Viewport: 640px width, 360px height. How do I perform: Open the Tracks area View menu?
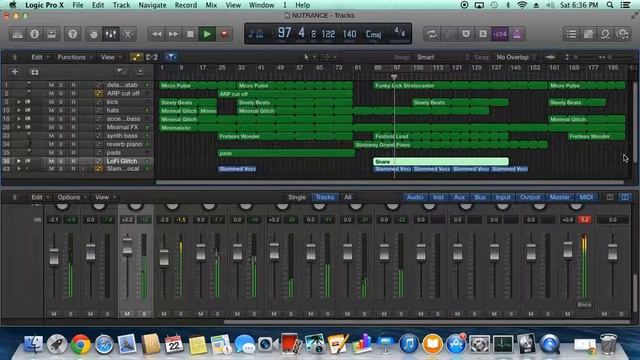pos(110,57)
